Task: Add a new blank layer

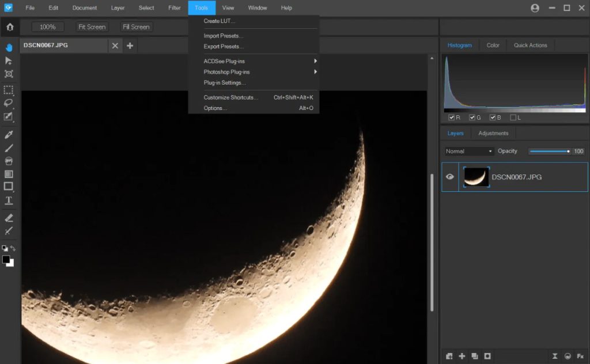Action: [x=462, y=356]
